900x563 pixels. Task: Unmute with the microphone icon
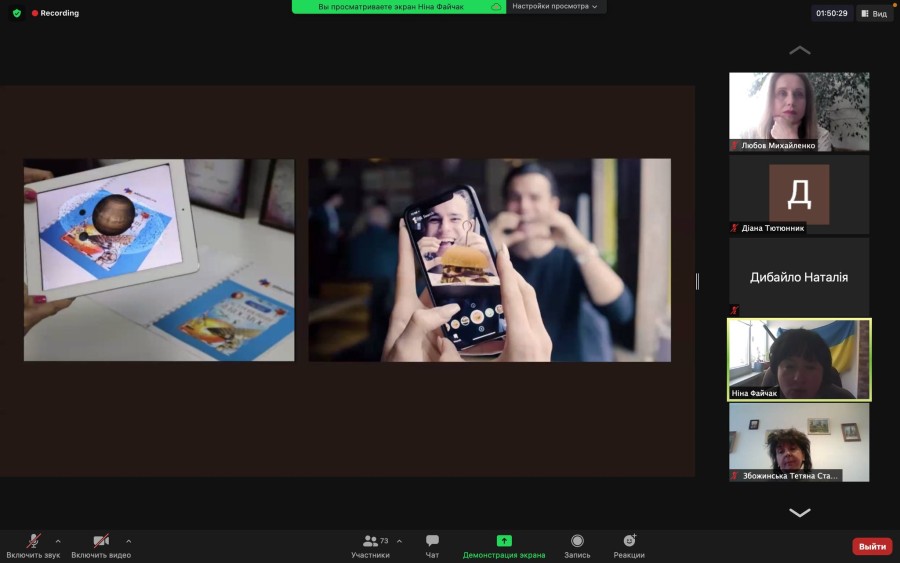[x=33, y=541]
